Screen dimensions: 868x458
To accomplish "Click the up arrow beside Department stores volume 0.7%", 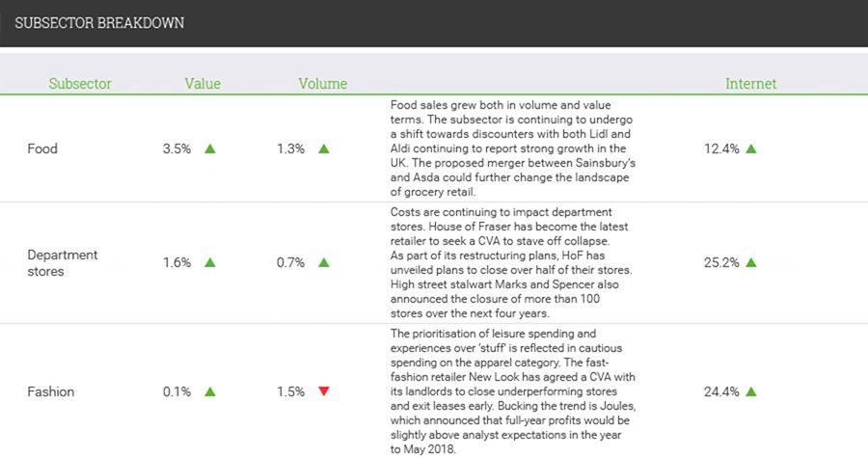I will click(324, 262).
